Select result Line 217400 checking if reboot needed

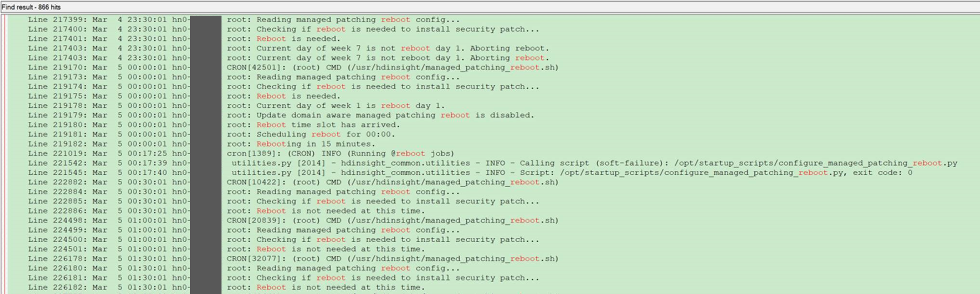point(382,29)
